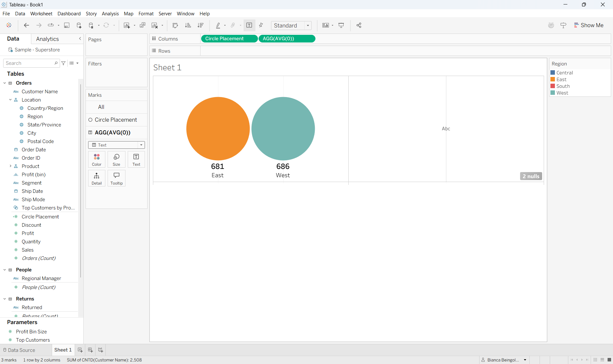Expand the Product hierarchy

(10, 166)
